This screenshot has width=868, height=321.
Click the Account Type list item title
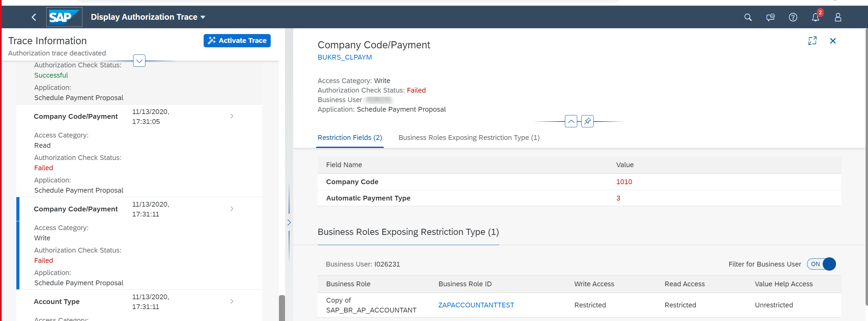[57, 302]
